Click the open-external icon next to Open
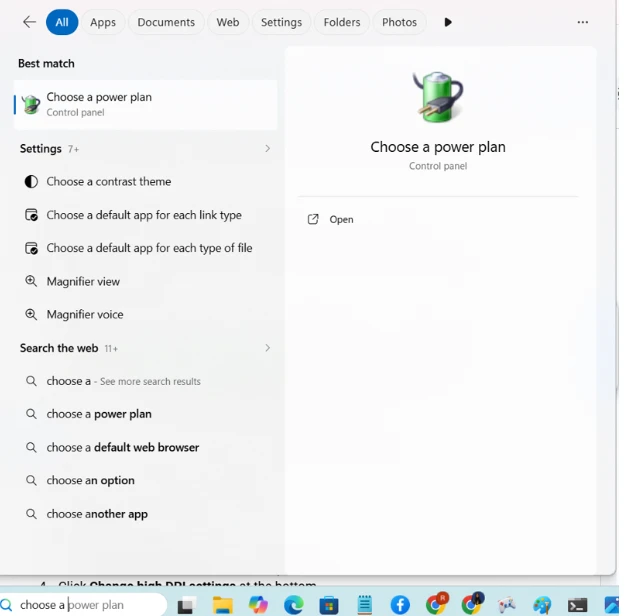Screen dimensions: 625x616 point(313,219)
